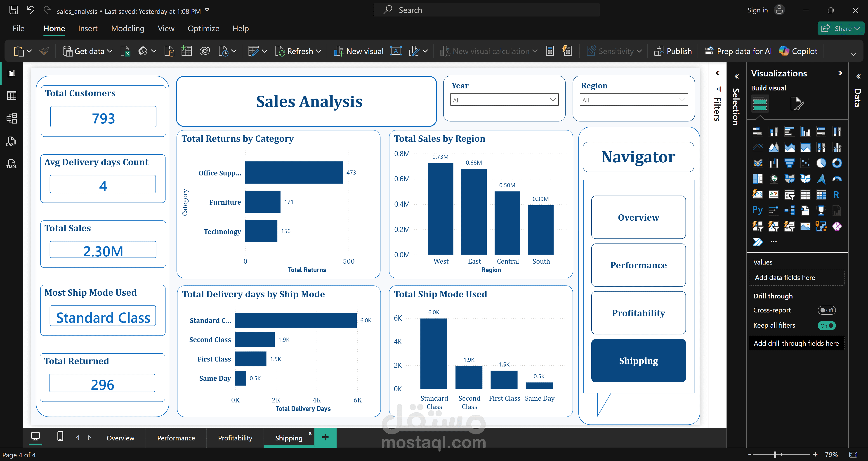
Task: Open the DAX query view in sidebar
Action: [12, 141]
